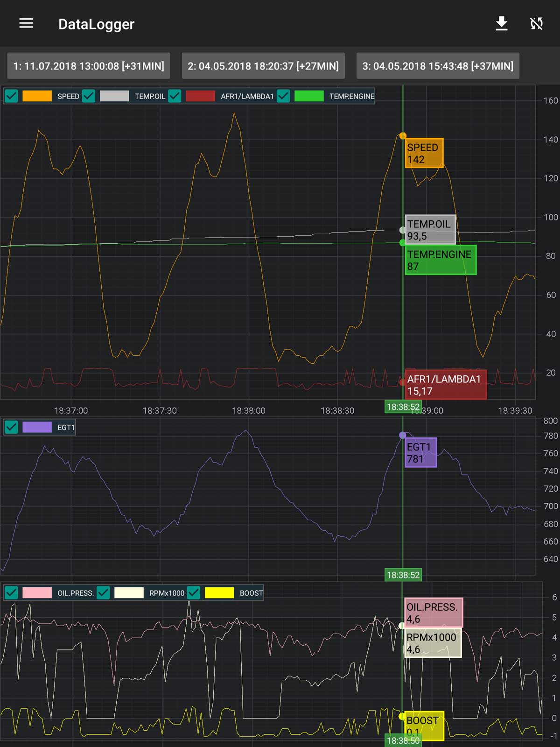
Task: Select log 3: 04.05.2018 15:43:48
Action: pyautogui.click(x=438, y=66)
